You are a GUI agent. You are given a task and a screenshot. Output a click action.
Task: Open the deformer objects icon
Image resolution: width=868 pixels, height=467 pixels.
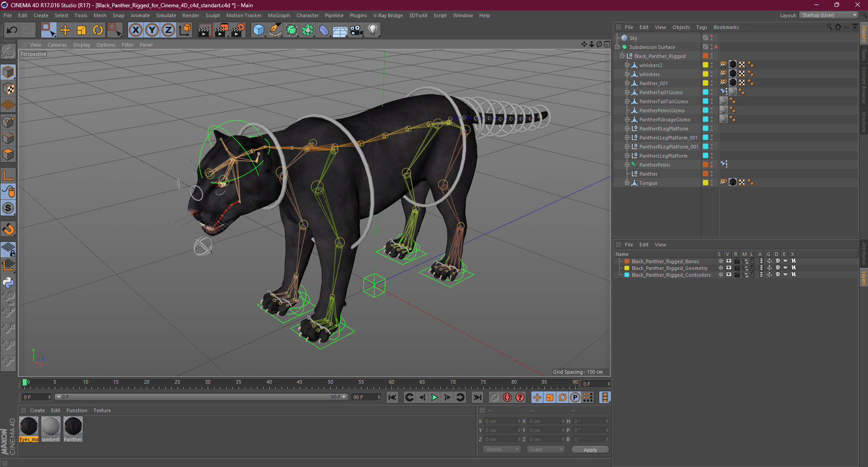(x=324, y=30)
